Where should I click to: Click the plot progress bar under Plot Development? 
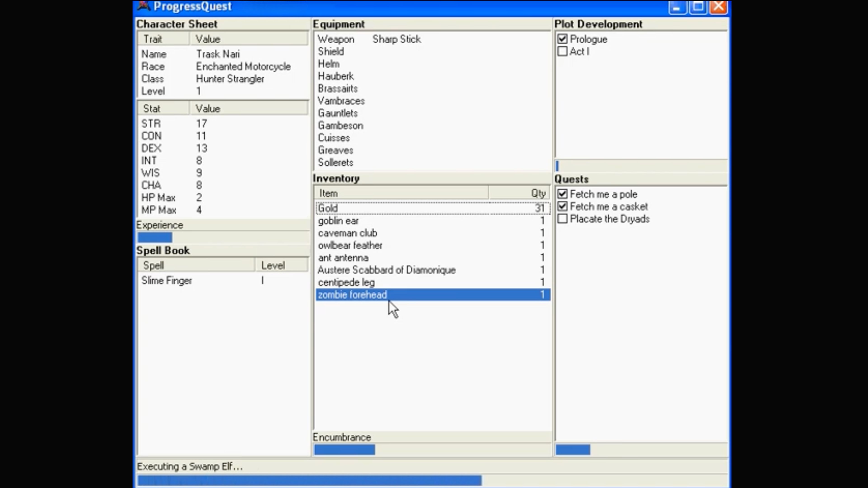click(x=641, y=166)
